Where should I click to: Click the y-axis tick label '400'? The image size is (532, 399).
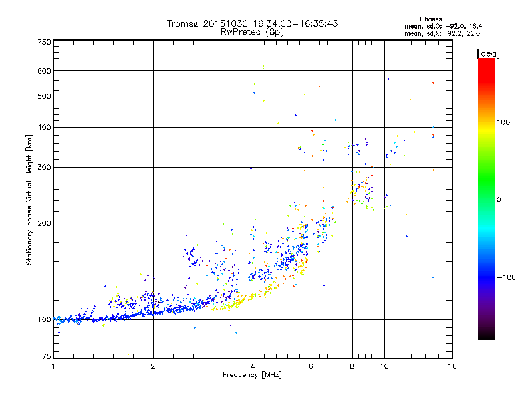click(44, 128)
